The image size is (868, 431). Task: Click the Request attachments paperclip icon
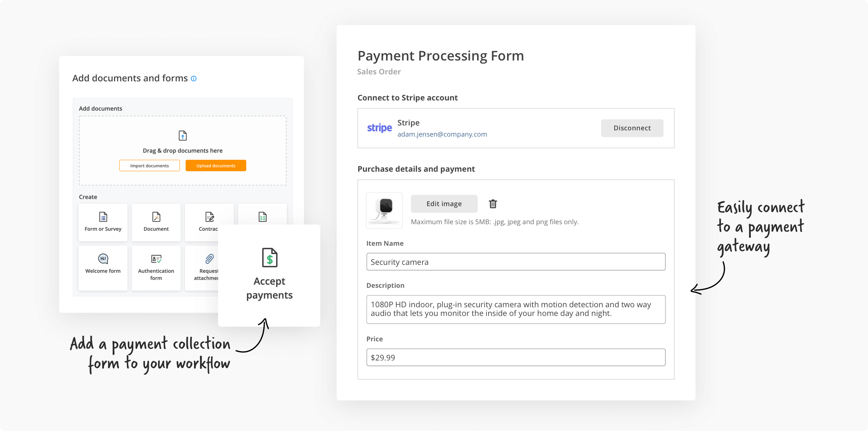[x=209, y=259]
